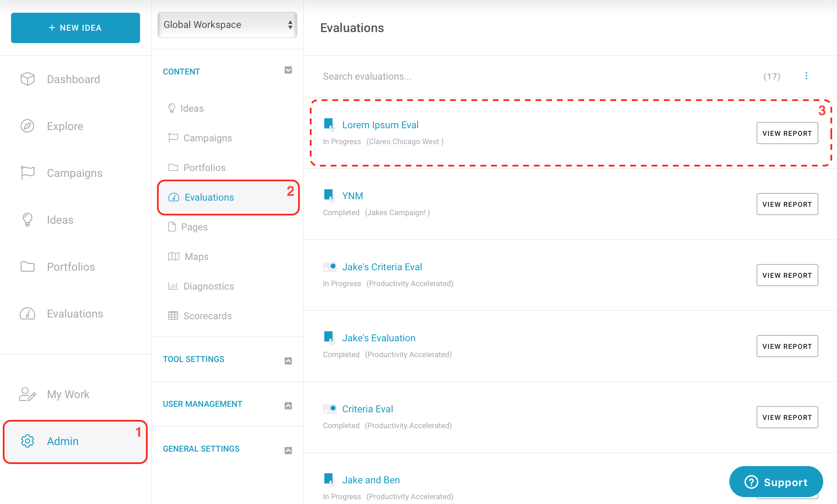Select Admin in main navigation
The height and width of the screenshot is (504, 837).
point(76,442)
